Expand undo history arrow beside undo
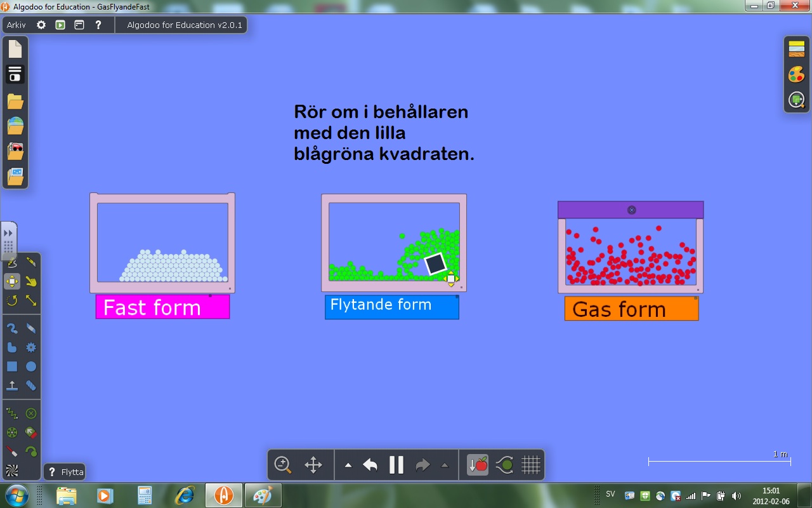Viewport: 812px width, 508px height. point(348,465)
